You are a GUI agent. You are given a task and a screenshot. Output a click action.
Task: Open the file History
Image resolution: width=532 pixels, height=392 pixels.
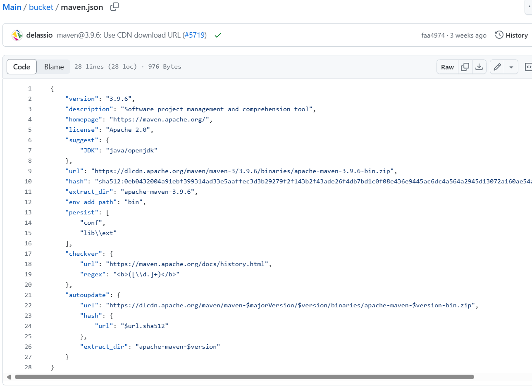point(511,35)
